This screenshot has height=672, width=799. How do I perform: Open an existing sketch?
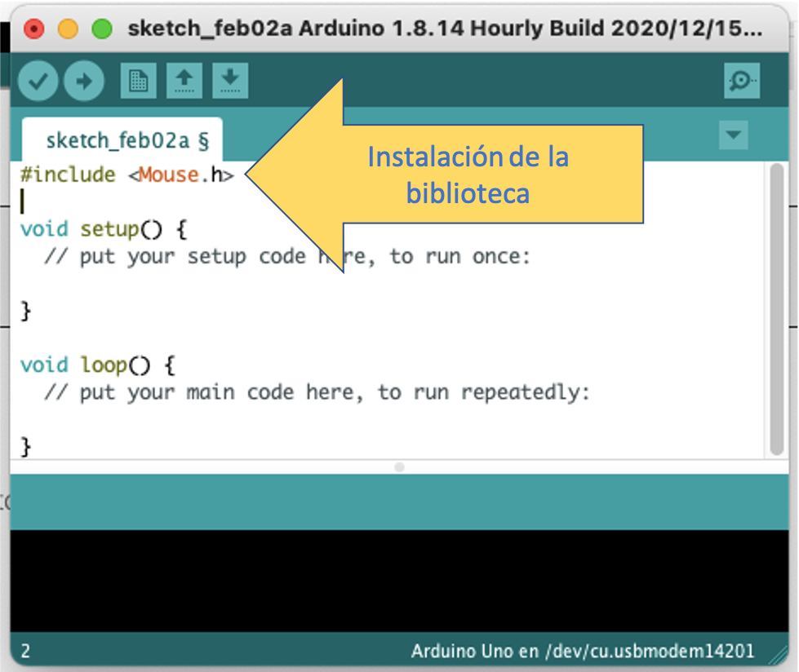pos(184,81)
